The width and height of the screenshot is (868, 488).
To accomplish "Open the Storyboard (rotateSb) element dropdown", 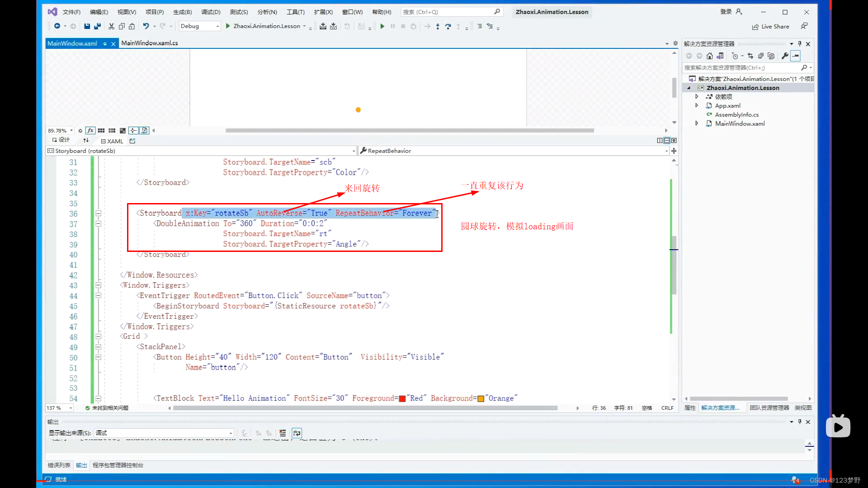I will tap(201, 151).
